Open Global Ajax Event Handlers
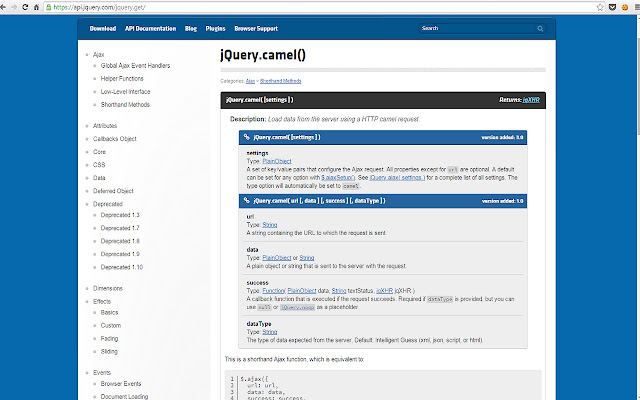The width and height of the screenshot is (640, 400). (x=136, y=66)
